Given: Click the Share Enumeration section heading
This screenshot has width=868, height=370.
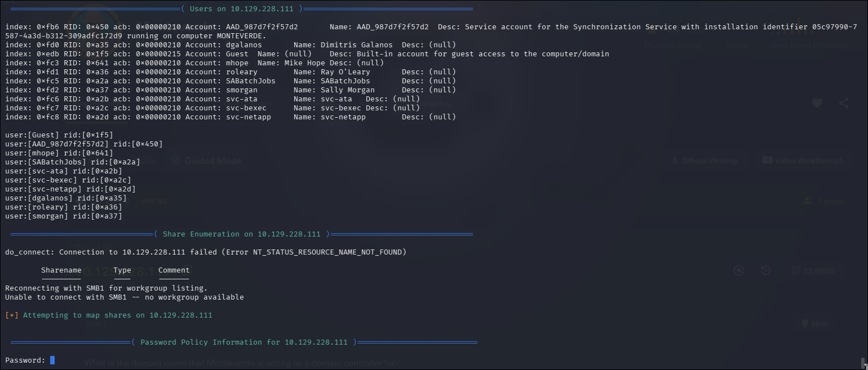Looking at the screenshot, I should (x=241, y=234).
